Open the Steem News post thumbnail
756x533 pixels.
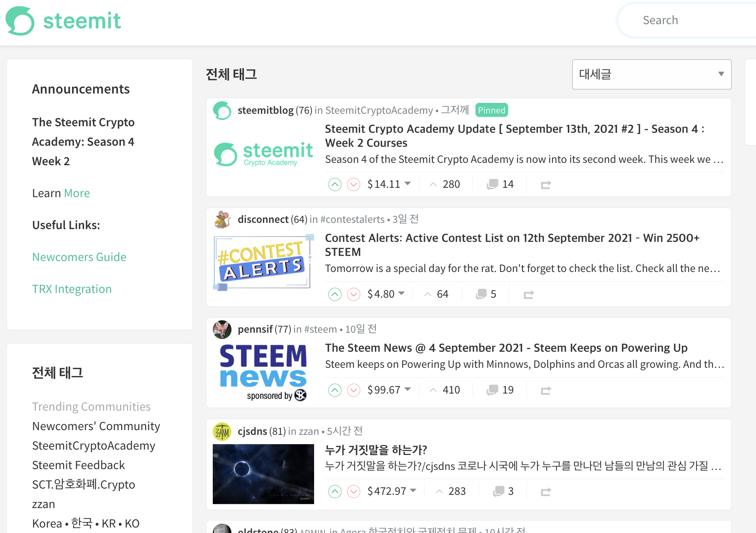(263, 372)
